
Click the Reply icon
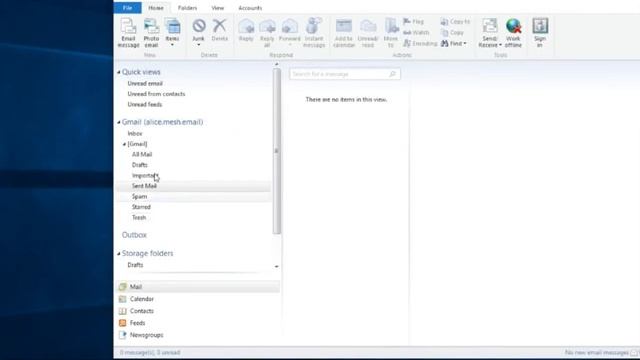246,30
